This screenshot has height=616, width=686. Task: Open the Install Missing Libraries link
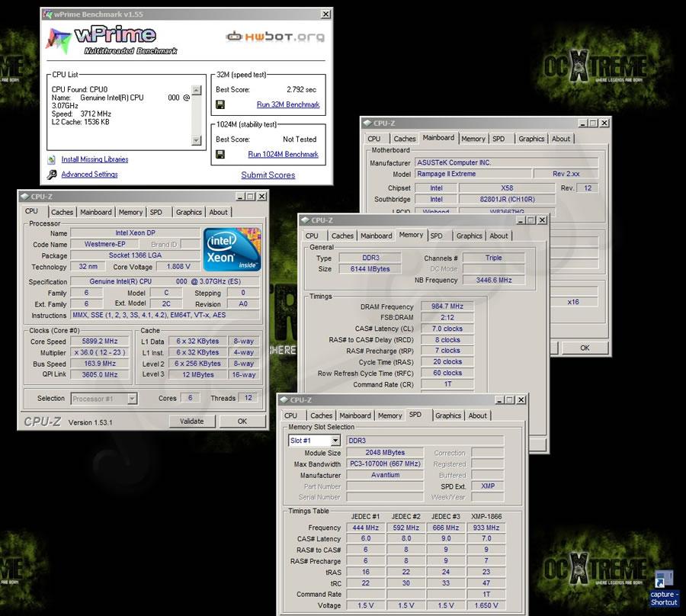coord(95,159)
